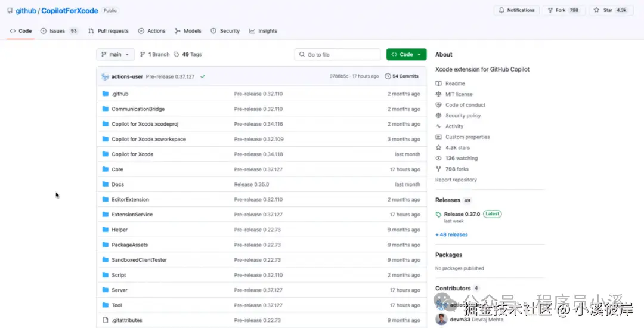Open the actions-user profile link

(127, 76)
